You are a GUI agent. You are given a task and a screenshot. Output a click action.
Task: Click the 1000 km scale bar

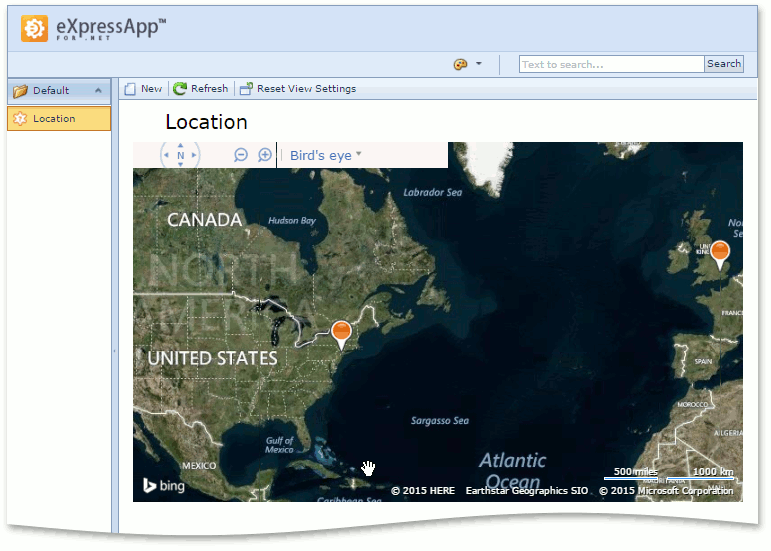pyautogui.click(x=701, y=473)
